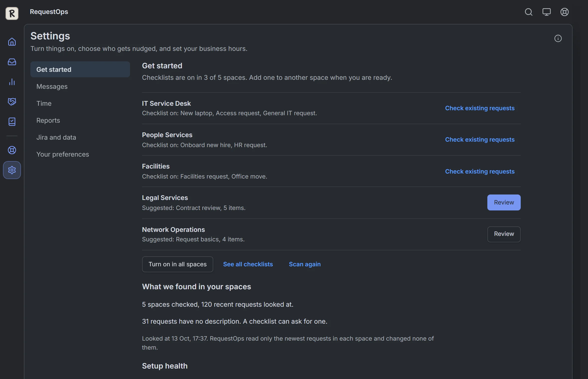Click 'Checklist on: Facilities request, Office move.'

(204, 176)
